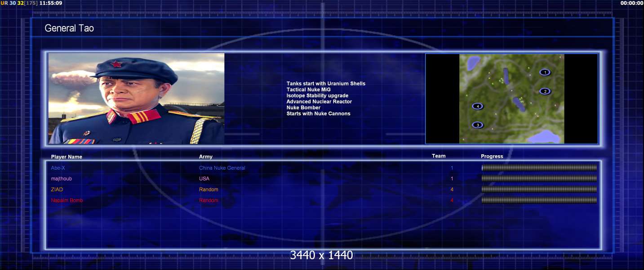Click ZIAD loading progress bar
Screen dimensions: 644x270
coord(539,189)
